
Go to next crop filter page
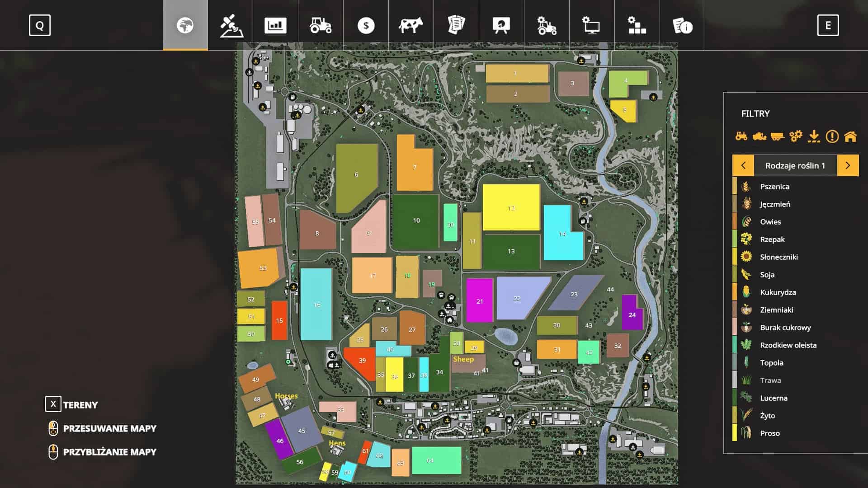848,165
